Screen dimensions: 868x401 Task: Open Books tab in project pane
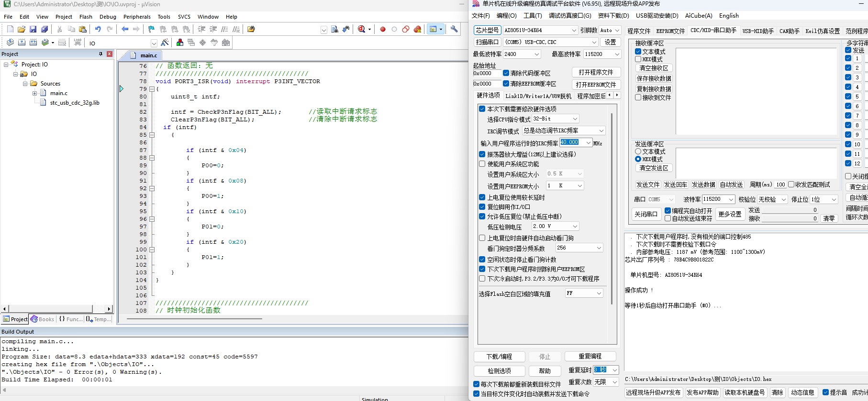pos(43,319)
